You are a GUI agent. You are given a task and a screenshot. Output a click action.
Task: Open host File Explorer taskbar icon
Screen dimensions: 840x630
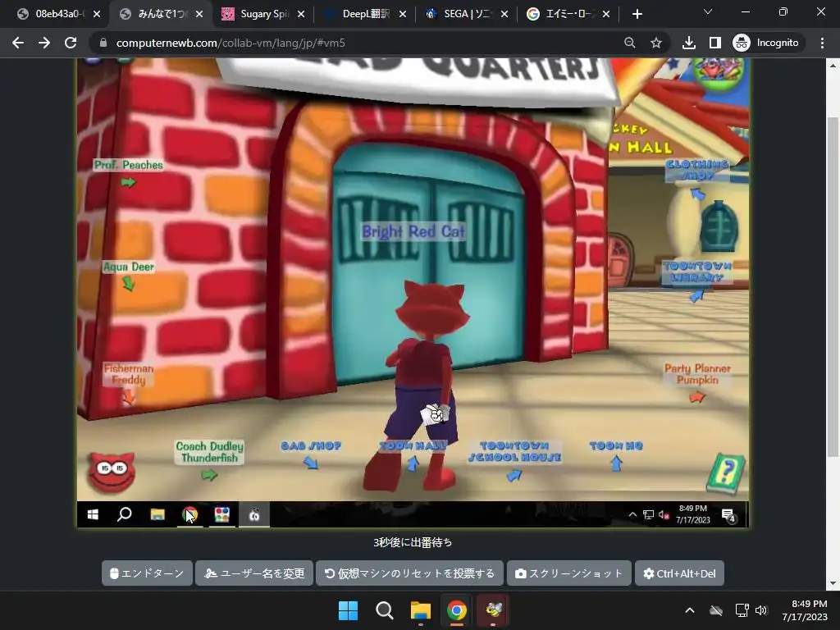click(x=421, y=610)
